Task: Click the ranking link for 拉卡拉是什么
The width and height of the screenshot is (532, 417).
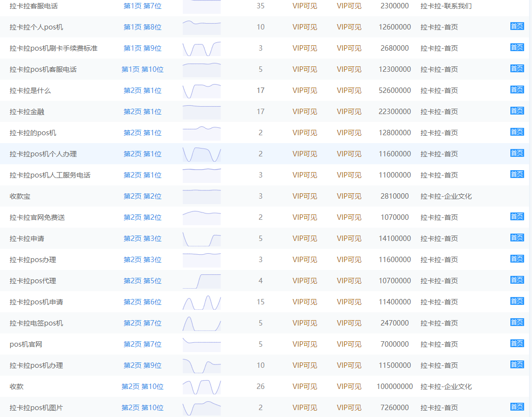Action: click(143, 90)
